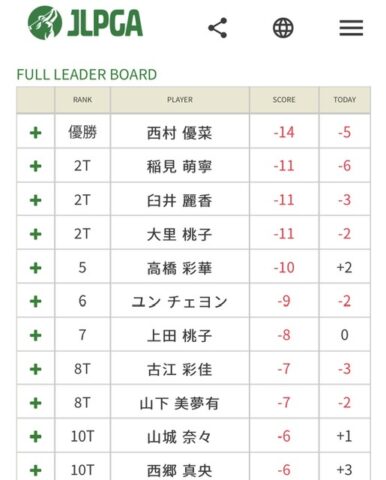Select the RANK column header
This screenshot has width=386, height=480.
click(82, 100)
